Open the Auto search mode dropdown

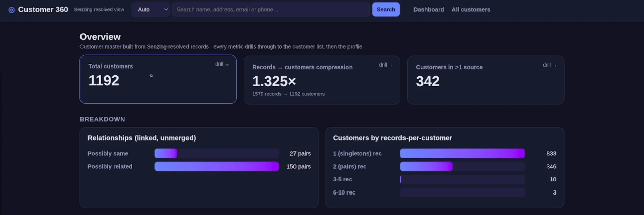151,9
